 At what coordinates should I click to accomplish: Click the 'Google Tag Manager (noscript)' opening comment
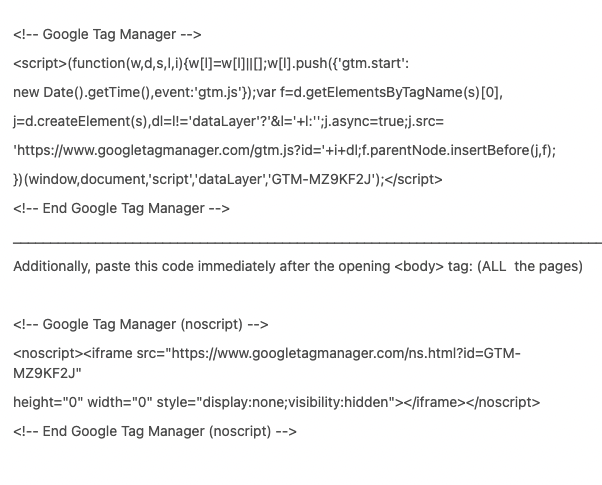click(x=141, y=324)
